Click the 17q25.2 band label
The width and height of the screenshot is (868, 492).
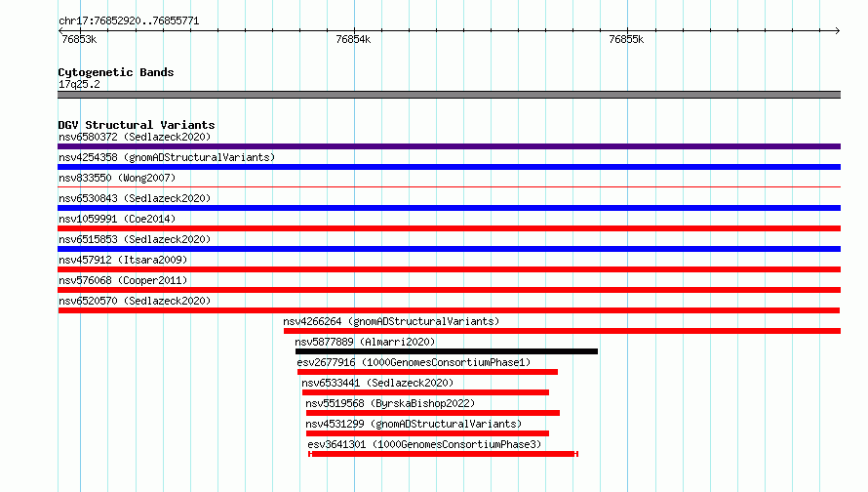click(79, 84)
